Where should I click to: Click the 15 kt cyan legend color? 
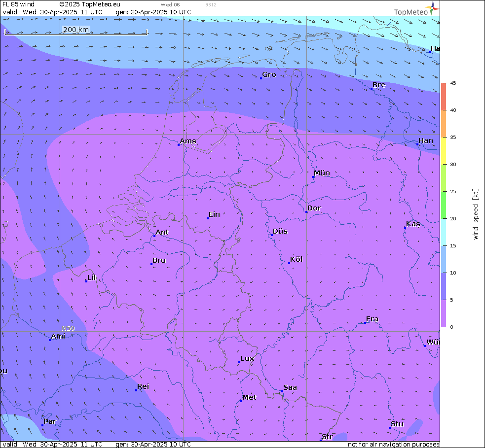(x=444, y=232)
